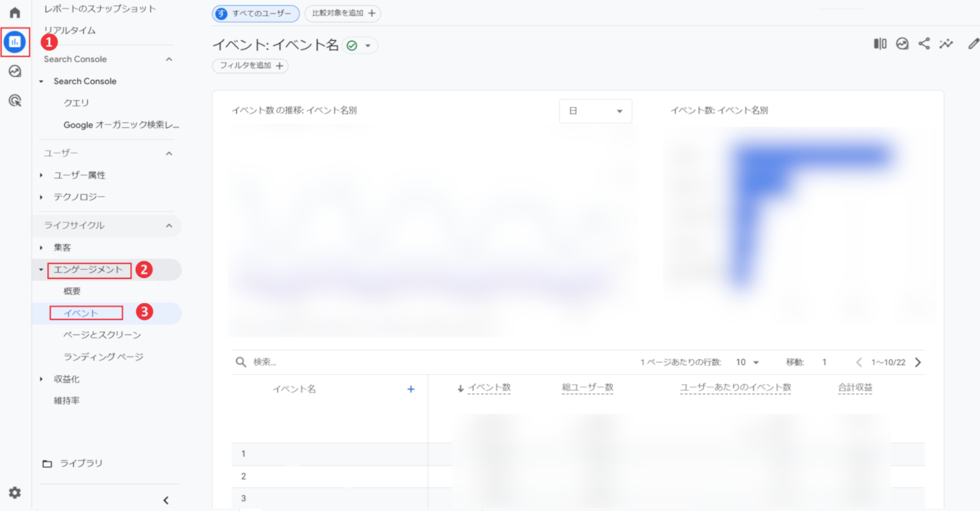Viewport: 980px width, 511px height.
Task: Click the search magnifier icon
Action: tap(241, 362)
